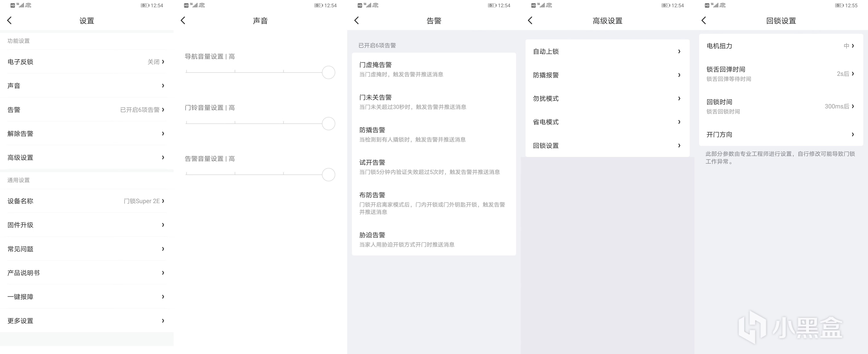Click the 门铃音量设置 slider handle
Screen dimensions: 868x354
pyautogui.click(x=328, y=124)
